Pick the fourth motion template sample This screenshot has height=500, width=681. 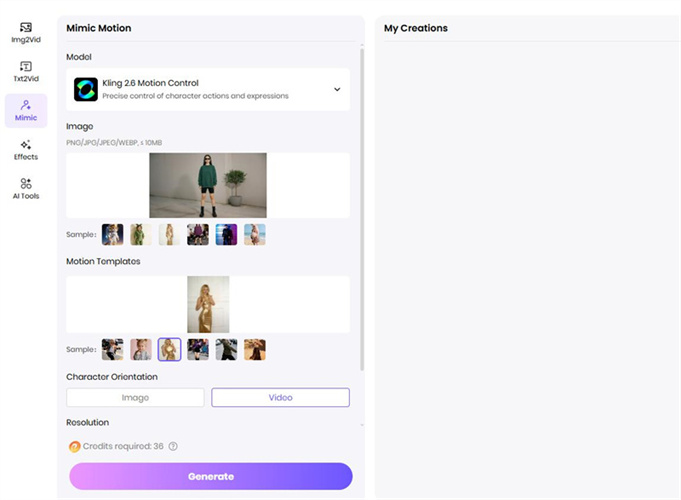tap(198, 350)
